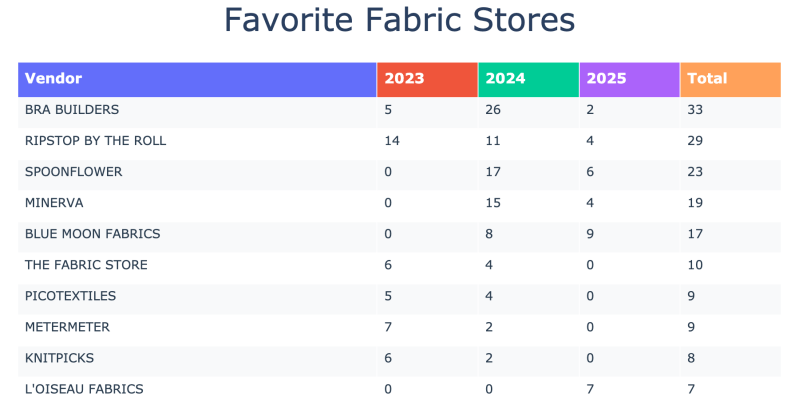The height and width of the screenshot is (417, 799).
Task: Click BLUE MOON FABRICS 2025 value 9
Action: pos(590,234)
